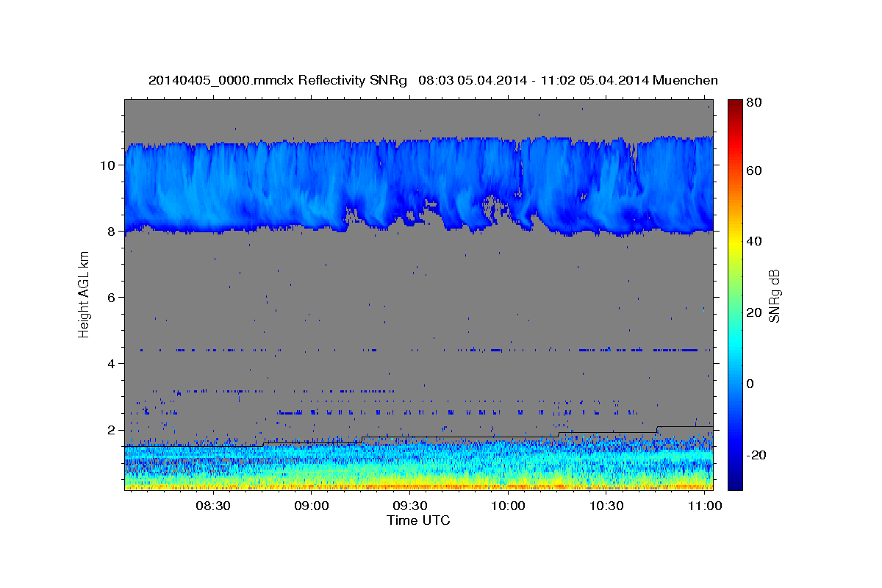Image resolution: width=882 pixels, height=588 pixels.
Task: Click the 'SNRg dB' colorbar label
Action: pos(774,295)
